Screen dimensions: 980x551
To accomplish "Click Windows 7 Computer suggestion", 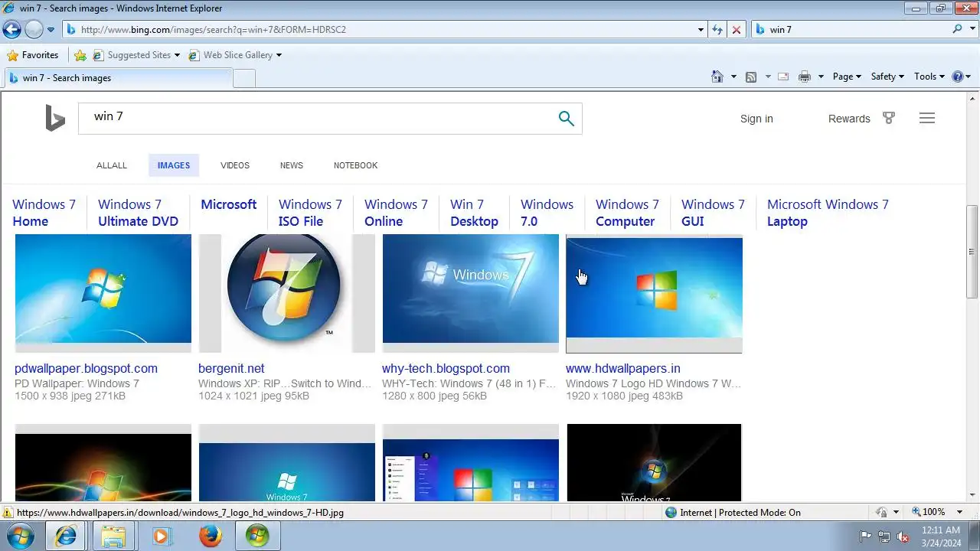I will [x=627, y=213].
